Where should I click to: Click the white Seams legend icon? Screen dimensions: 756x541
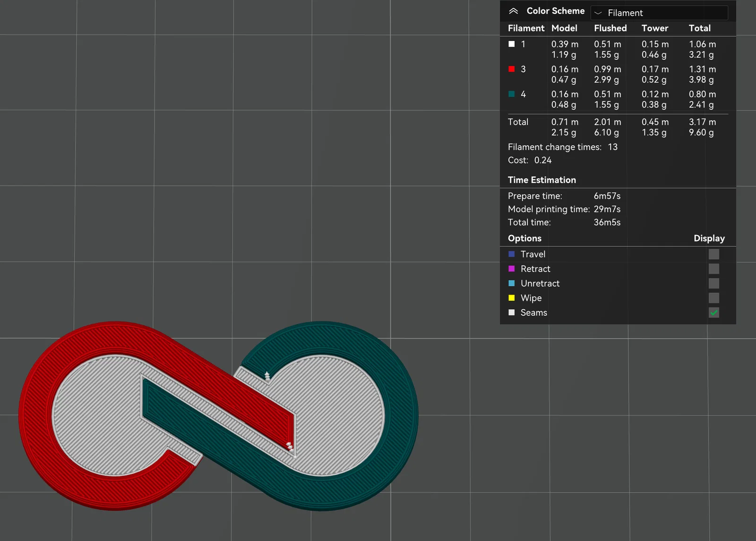pyautogui.click(x=511, y=313)
